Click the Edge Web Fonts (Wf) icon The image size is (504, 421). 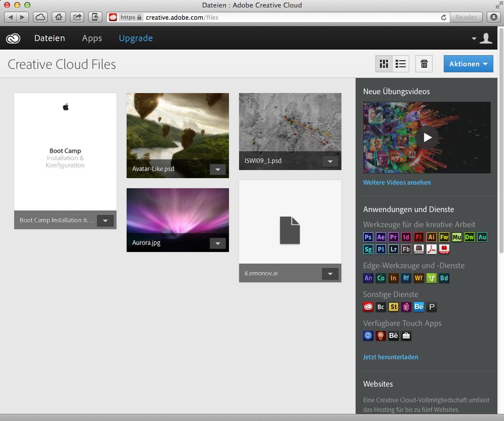[418, 278]
